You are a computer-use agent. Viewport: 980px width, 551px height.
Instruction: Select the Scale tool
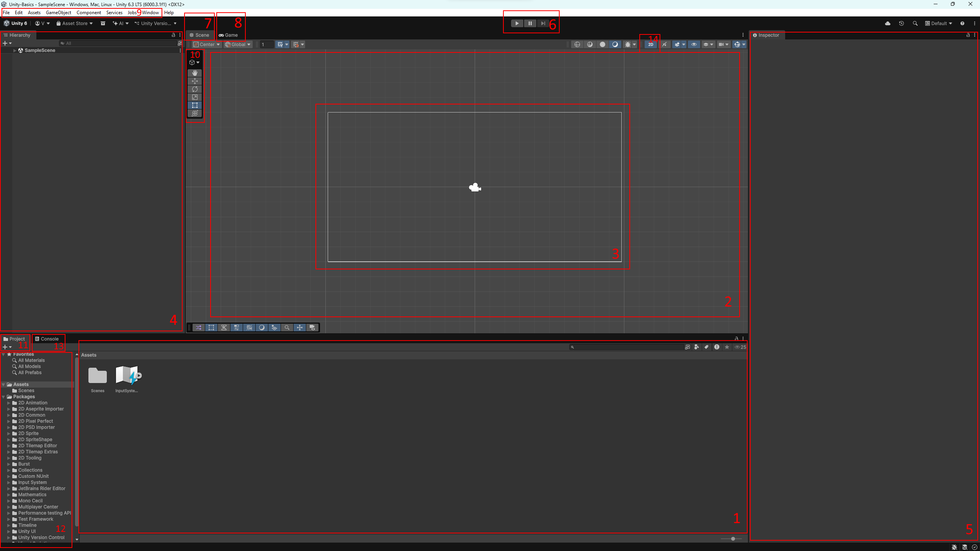pyautogui.click(x=195, y=97)
